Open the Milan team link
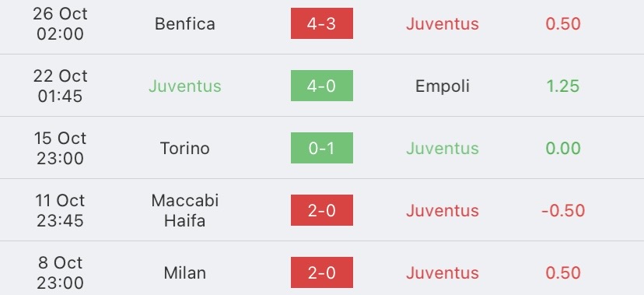 [185, 273]
